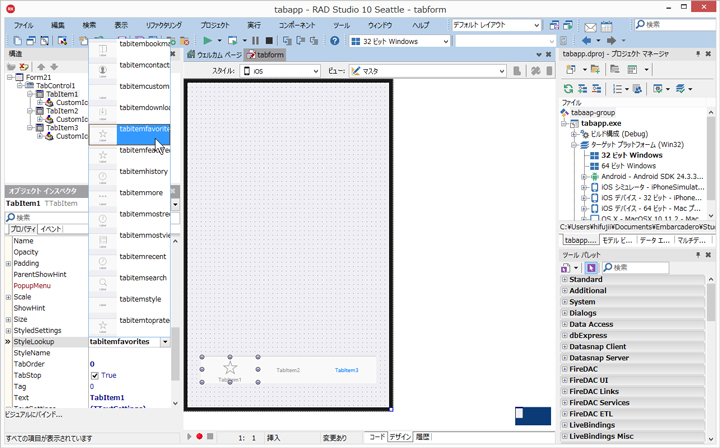Viewport: 720px width, 448px height.
Task: Open the blue Help question mark icon
Action: click(x=335, y=41)
